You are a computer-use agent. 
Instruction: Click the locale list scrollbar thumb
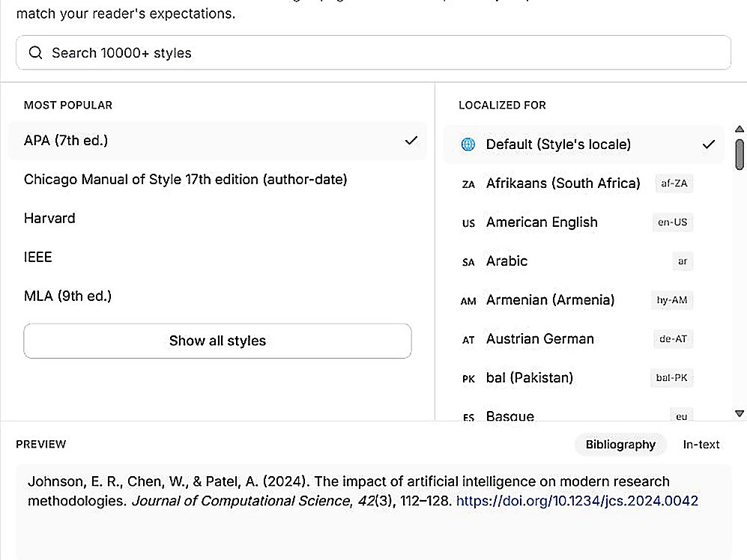(740, 154)
